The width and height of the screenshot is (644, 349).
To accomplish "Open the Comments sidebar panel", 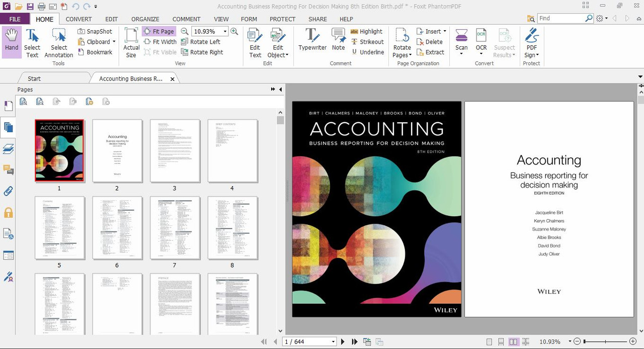I will pos(8,170).
